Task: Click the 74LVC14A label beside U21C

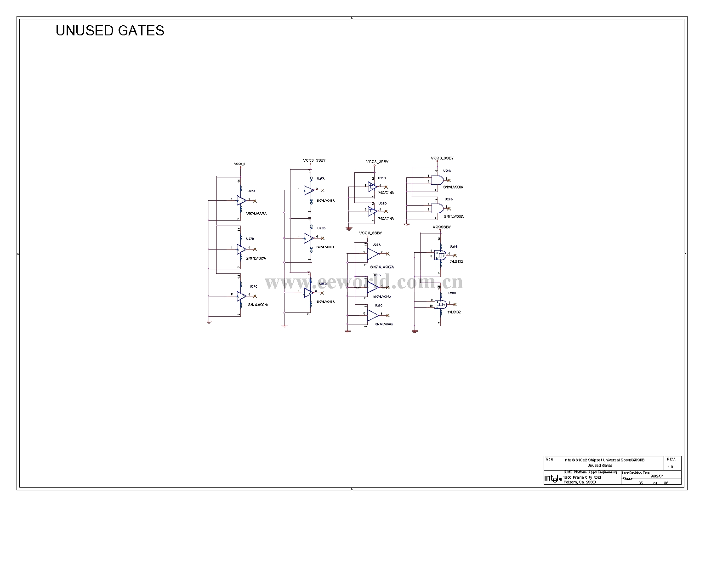Action: 386,193
